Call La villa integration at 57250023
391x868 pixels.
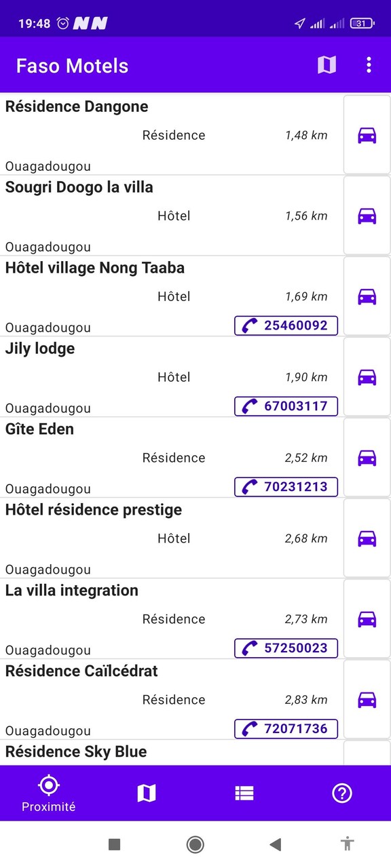pos(285,648)
